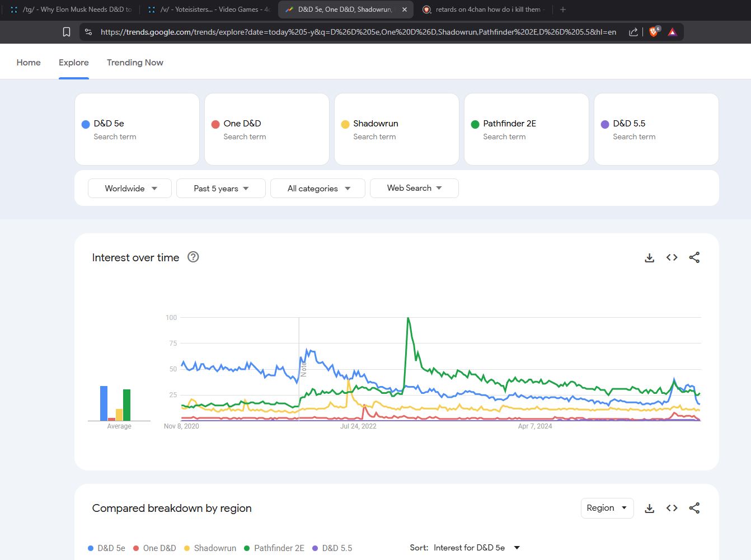Click the green Pathfinder 2E average bar
The width and height of the screenshot is (751, 560).
coord(126,405)
